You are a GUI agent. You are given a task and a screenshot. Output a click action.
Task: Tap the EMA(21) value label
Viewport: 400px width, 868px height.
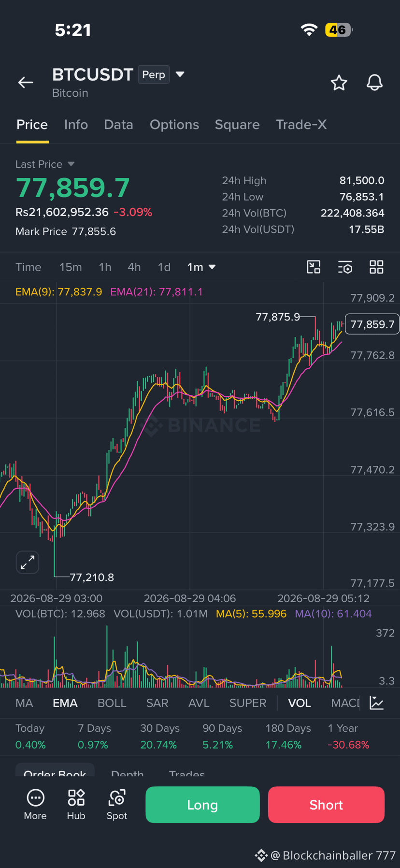157,292
